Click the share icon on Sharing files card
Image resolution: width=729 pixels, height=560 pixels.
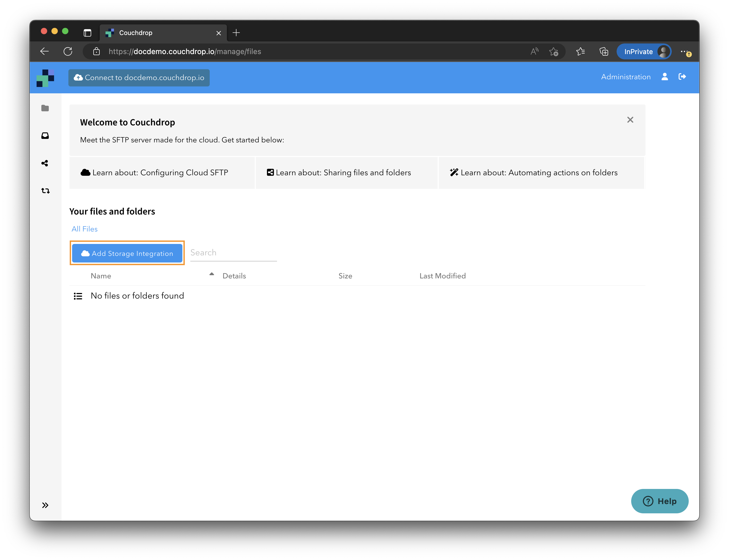point(270,172)
